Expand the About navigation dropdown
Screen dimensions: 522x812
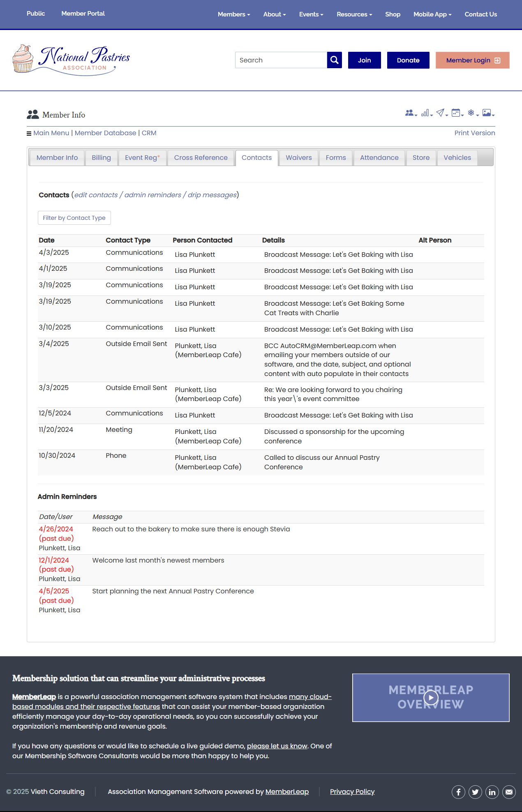[275, 14]
